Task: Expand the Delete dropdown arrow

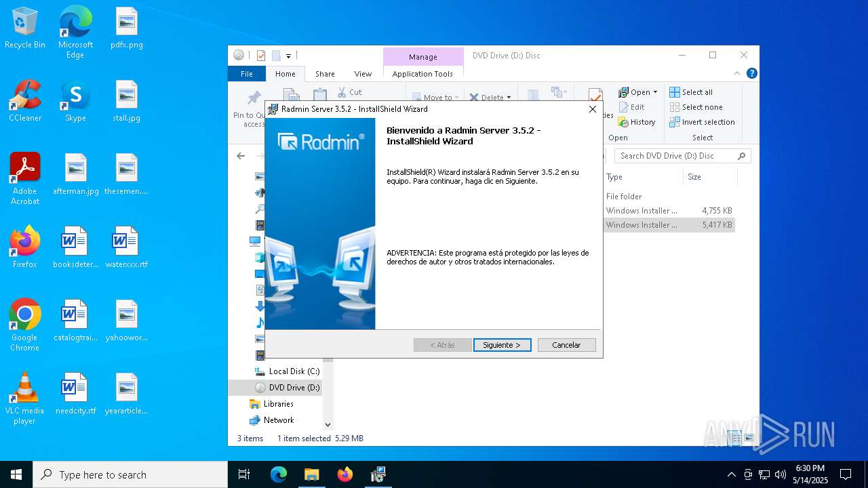Action: click(509, 98)
